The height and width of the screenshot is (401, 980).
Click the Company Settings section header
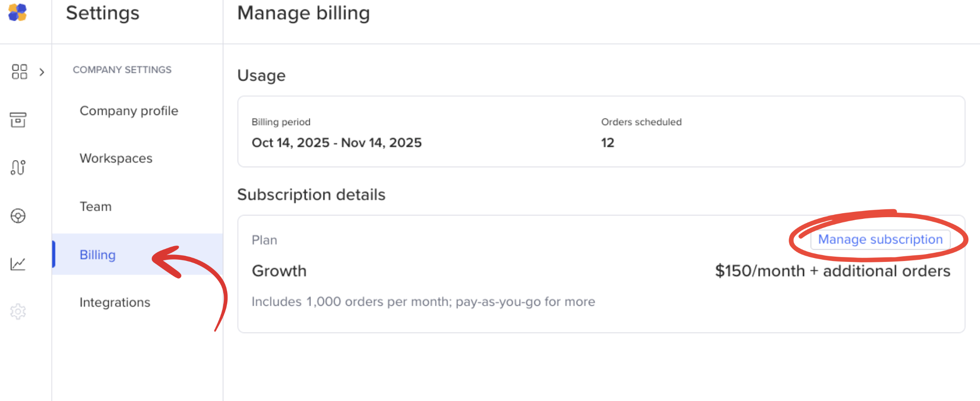click(x=122, y=70)
